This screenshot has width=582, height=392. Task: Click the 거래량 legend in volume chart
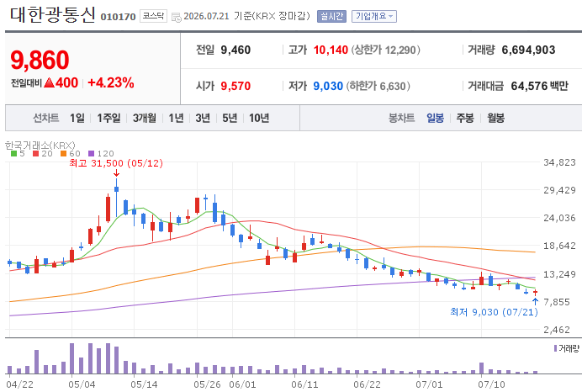coord(566,348)
